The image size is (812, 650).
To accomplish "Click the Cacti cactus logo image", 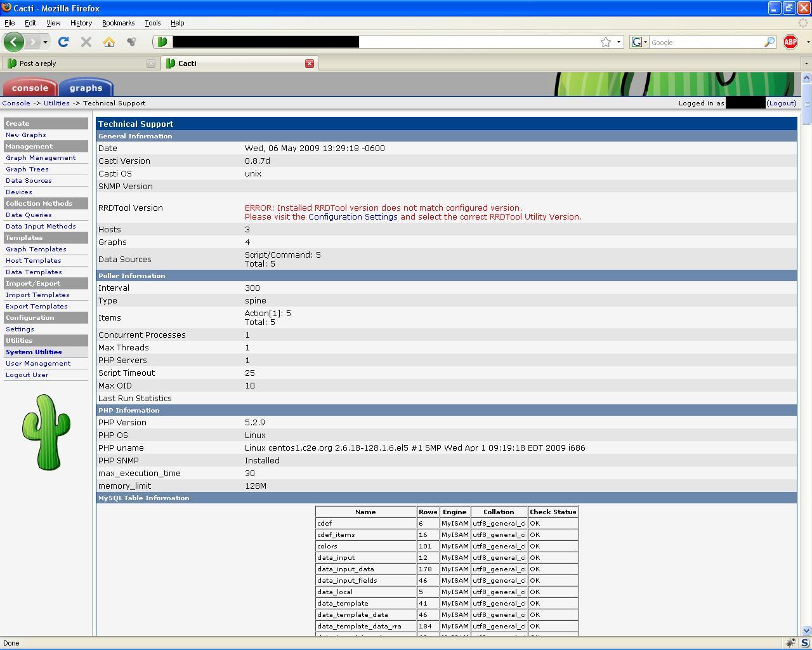I will [46, 432].
